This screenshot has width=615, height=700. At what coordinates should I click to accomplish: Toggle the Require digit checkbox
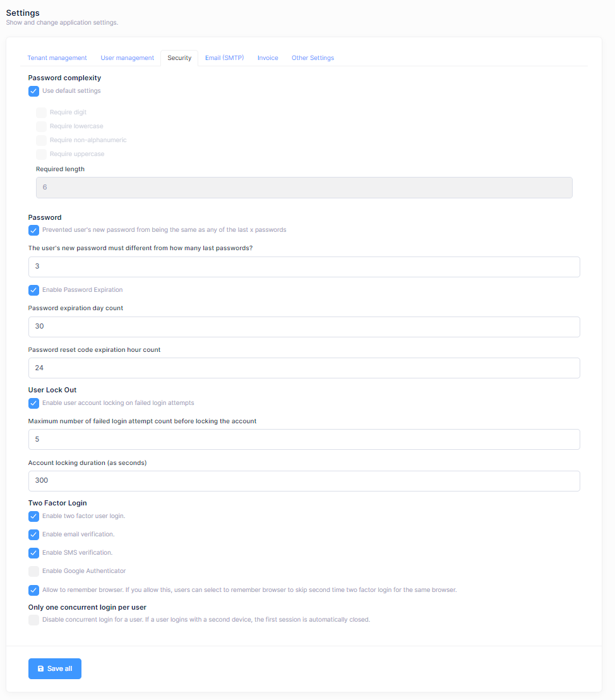(x=41, y=112)
